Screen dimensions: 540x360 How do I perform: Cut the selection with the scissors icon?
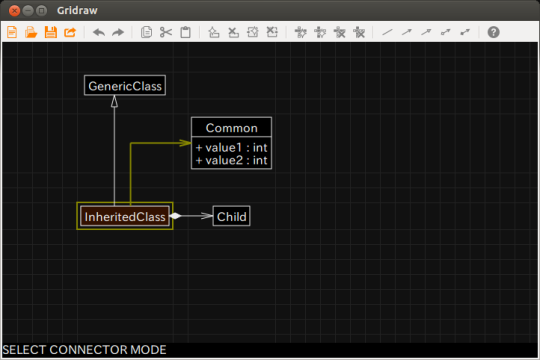pos(166,32)
